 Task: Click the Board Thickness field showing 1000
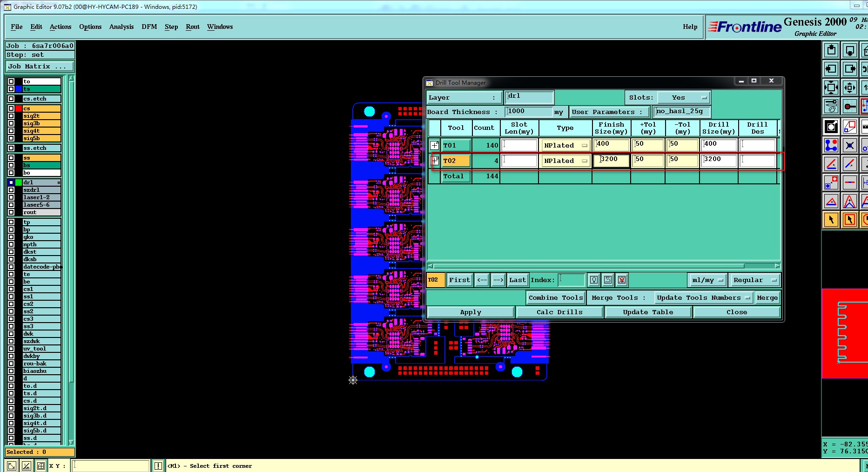[x=529, y=111]
